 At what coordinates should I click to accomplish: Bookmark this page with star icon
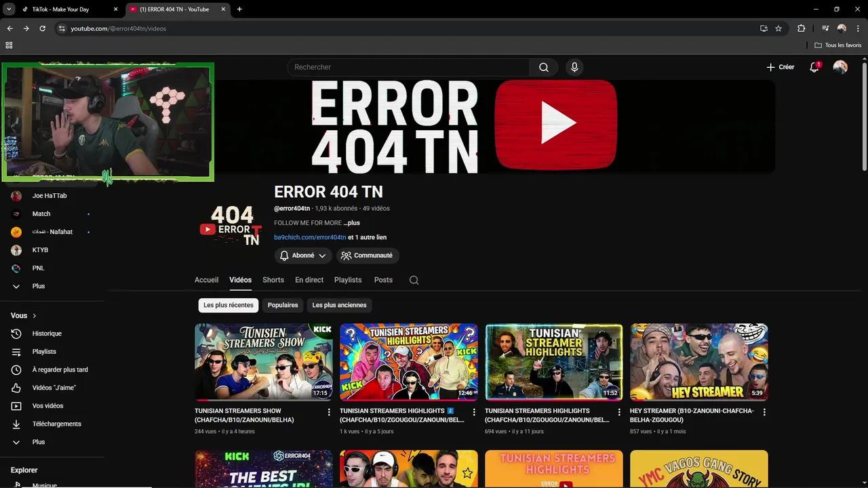(x=778, y=28)
